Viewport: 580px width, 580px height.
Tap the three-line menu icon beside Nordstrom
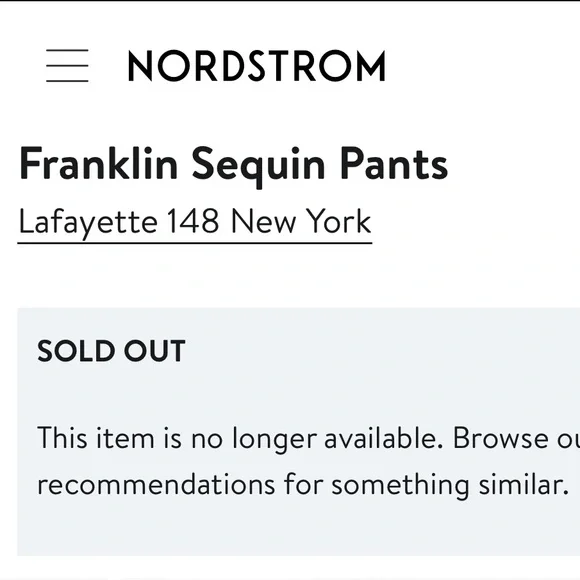[x=67, y=65]
